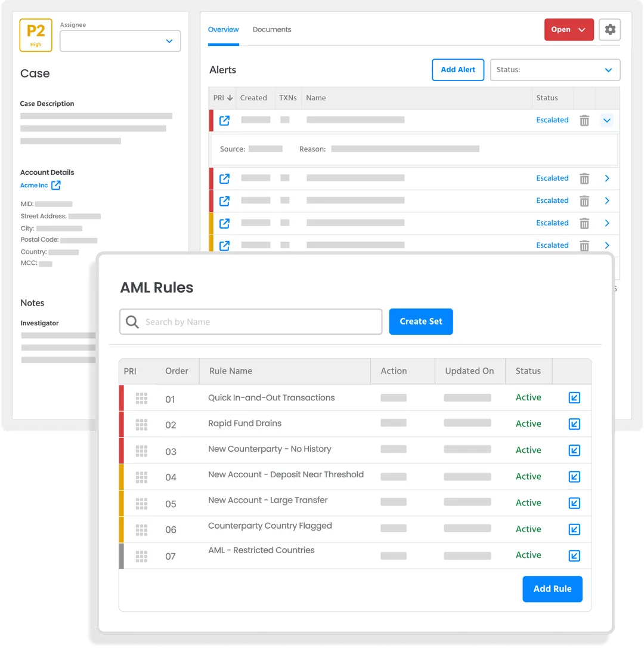Select the Rapid Fund Drains rule name
The width and height of the screenshot is (644, 648).
[x=244, y=423]
